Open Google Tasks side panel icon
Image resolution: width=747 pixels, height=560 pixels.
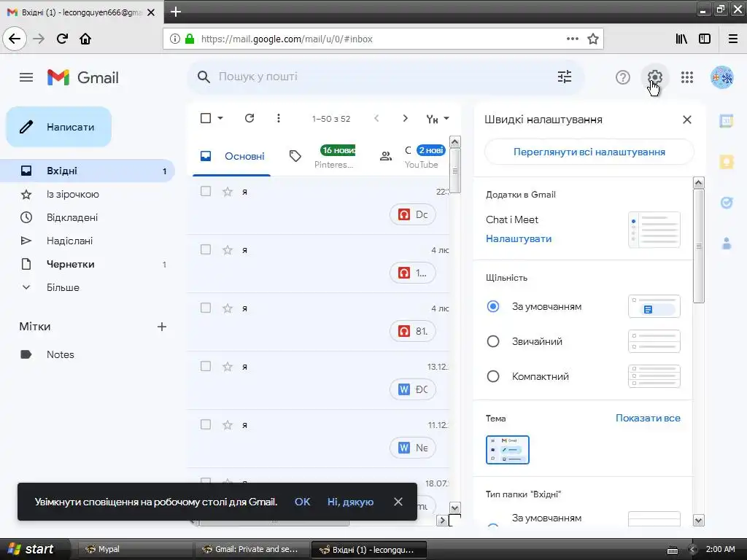pyautogui.click(x=727, y=203)
